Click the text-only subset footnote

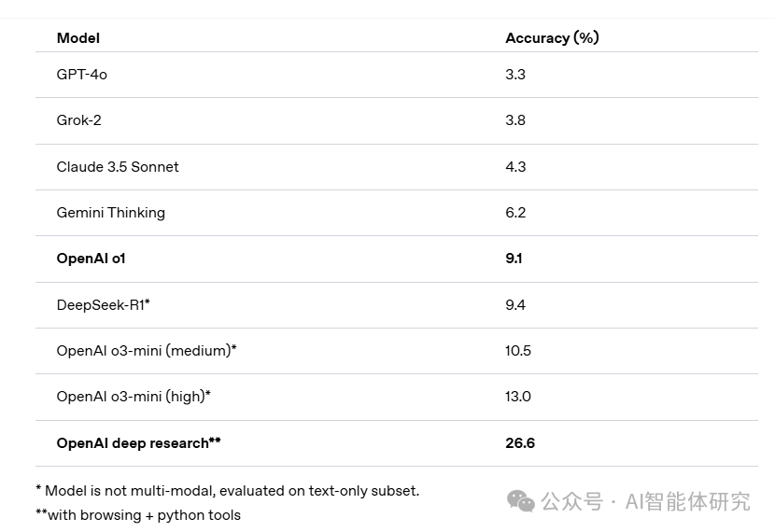point(228,491)
